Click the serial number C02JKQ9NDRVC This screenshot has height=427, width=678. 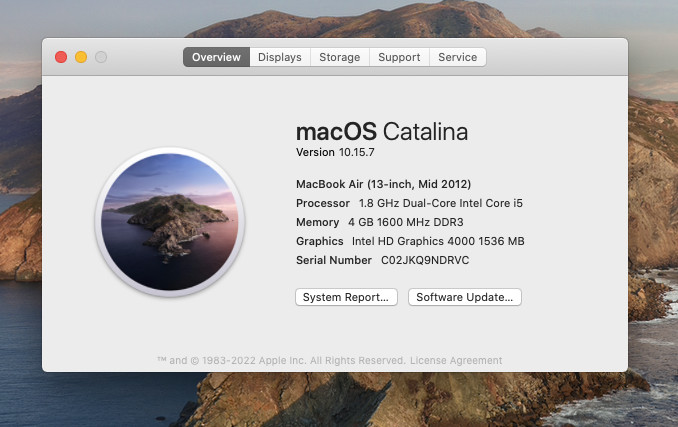(x=425, y=260)
